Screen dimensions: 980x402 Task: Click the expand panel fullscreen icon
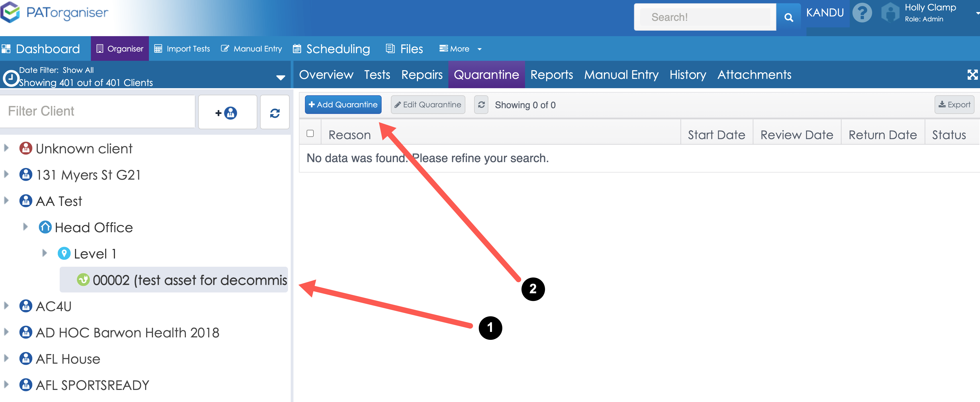pyautogui.click(x=972, y=74)
